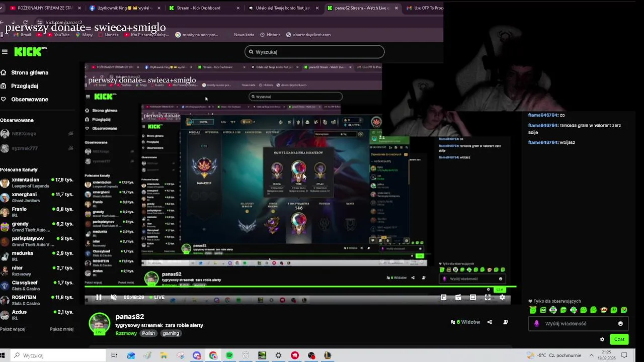Collapse list with Pokaż mniej
The height and width of the screenshot is (362, 644).
click(x=61, y=329)
